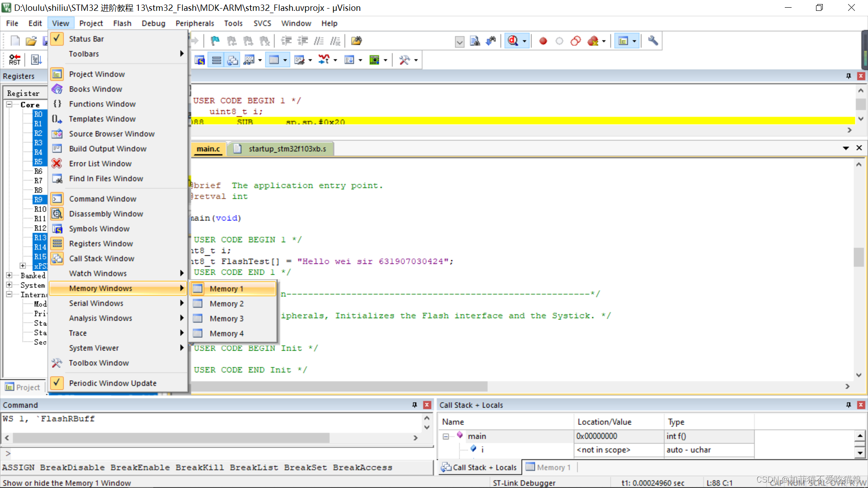Click the Disassembly Window option
The height and width of the screenshot is (488, 868).
[106, 214]
